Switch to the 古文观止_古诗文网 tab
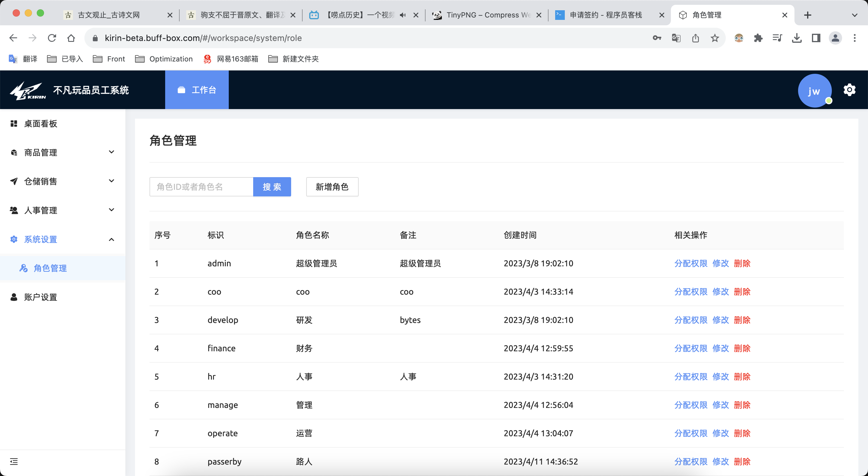This screenshot has width=868, height=476. 118,15
